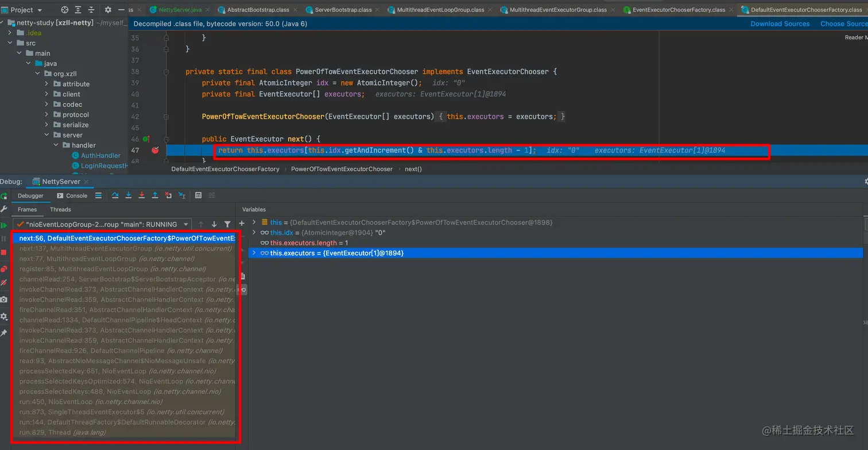
Task: Pin the debug tab
Action: tap(4, 333)
